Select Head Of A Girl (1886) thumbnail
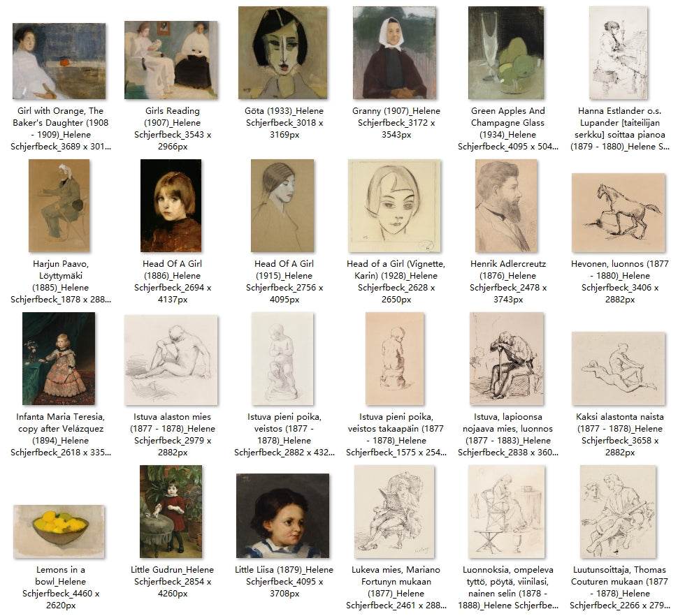The width and height of the screenshot is (678, 616). coord(171,205)
